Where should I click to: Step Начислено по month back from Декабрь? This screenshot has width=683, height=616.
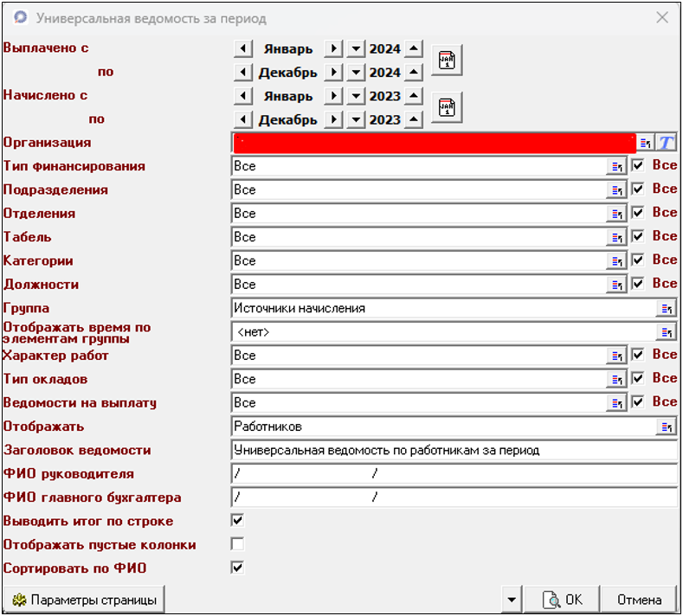(243, 119)
